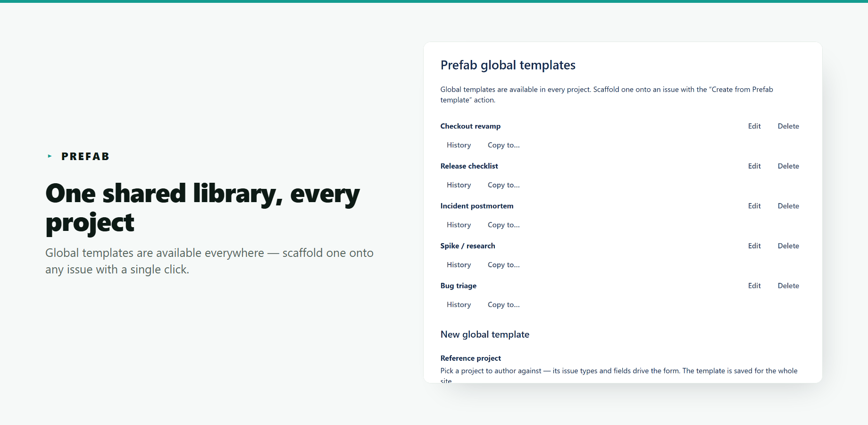The width and height of the screenshot is (868, 425).
Task: Delete the Spike / research template
Action: [788, 246]
